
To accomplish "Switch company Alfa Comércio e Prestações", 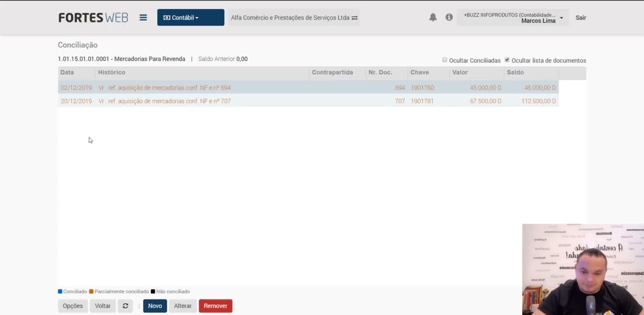I will pos(294,17).
